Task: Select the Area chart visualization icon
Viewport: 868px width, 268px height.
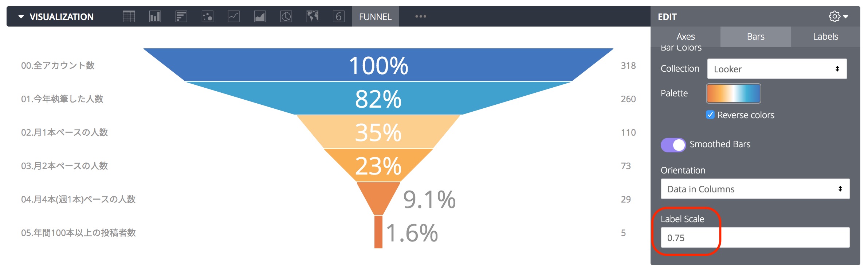Action: pyautogui.click(x=260, y=16)
